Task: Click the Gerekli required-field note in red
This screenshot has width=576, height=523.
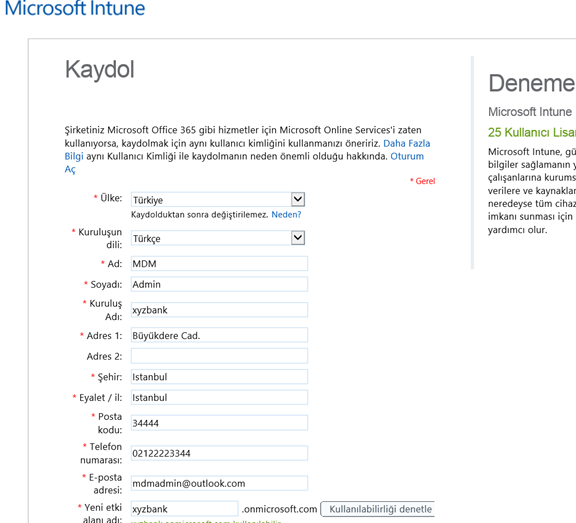Action: tap(423, 181)
